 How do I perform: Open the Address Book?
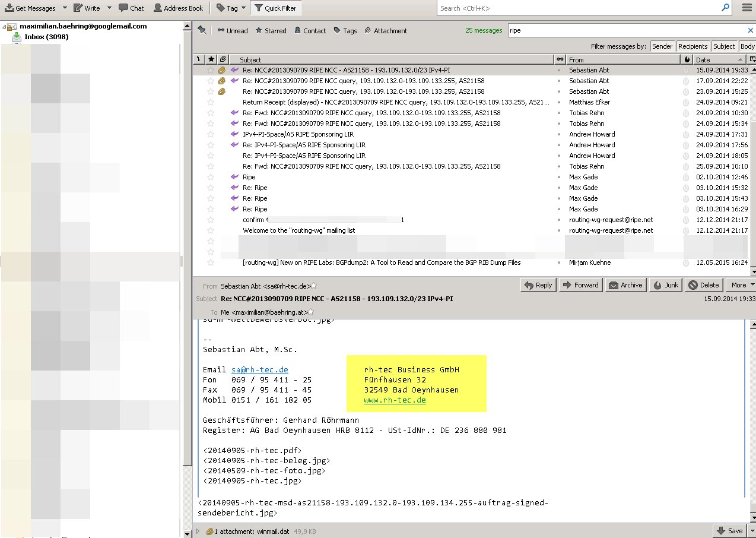point(178,8)
